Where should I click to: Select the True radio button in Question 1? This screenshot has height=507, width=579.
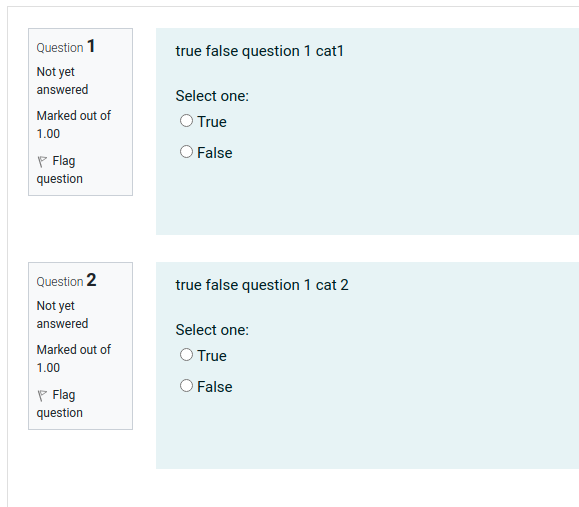pos(186,121)
